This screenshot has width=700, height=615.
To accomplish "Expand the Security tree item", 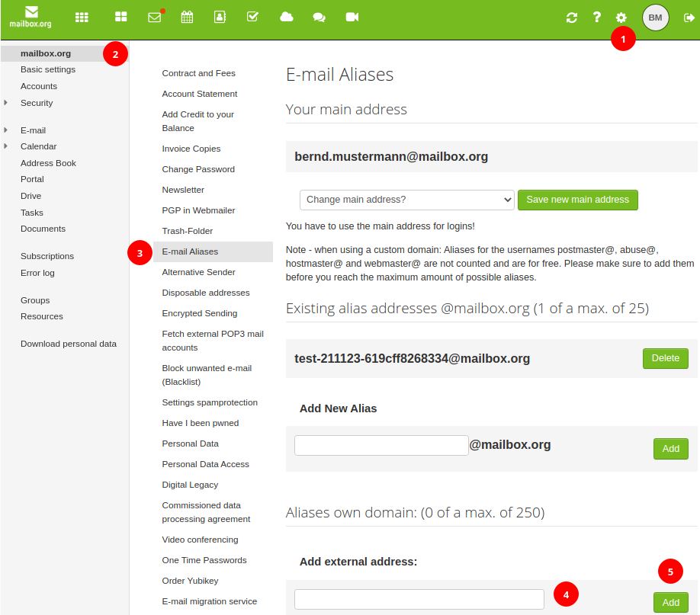I will pyautogui.click(x=6, y=103).
